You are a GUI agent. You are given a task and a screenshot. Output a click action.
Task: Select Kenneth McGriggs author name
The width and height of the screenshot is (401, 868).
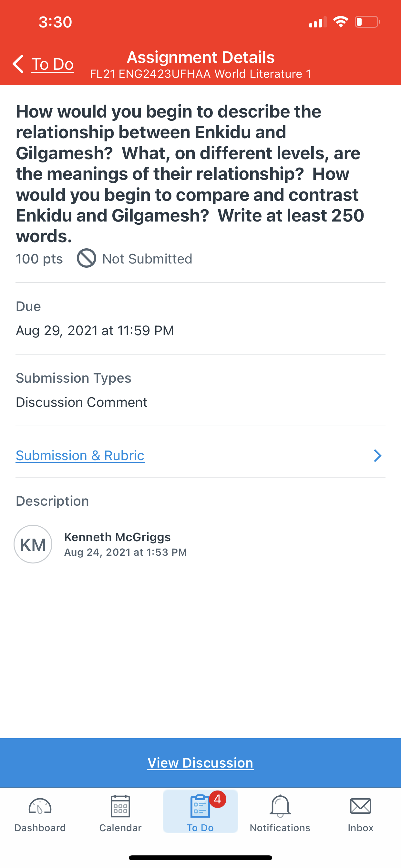pyautogui.click(x=117, y=537)
